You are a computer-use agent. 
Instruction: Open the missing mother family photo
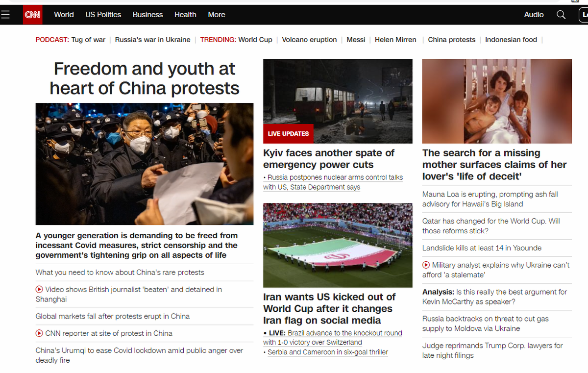(x=497, y=101)
